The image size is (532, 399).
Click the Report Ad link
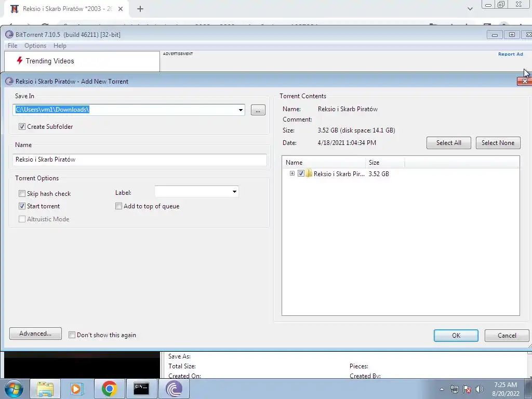coord(510,54)
